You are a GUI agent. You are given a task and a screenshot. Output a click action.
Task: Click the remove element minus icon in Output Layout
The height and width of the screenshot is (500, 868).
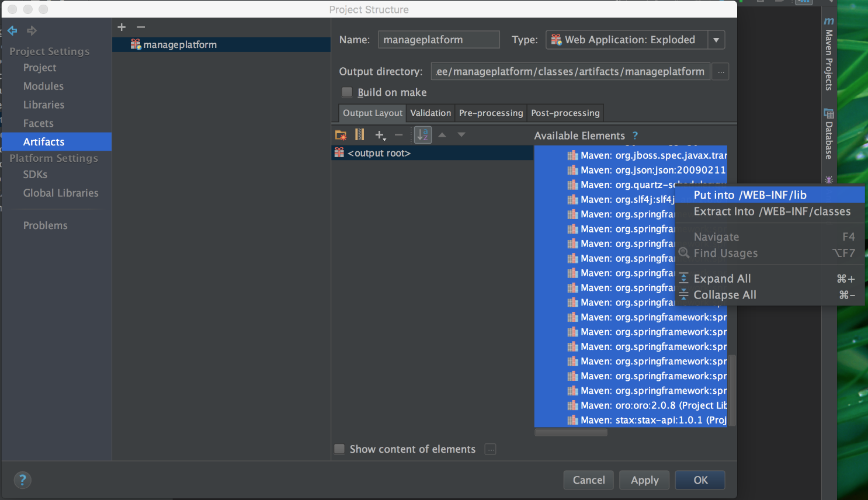(399, 135)
